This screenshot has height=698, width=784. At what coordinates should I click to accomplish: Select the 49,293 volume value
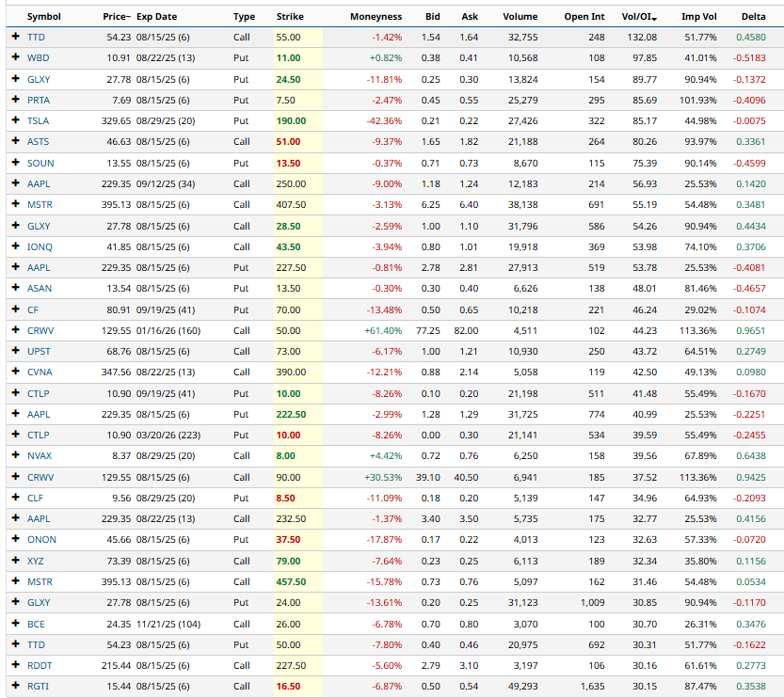(523, 686)
